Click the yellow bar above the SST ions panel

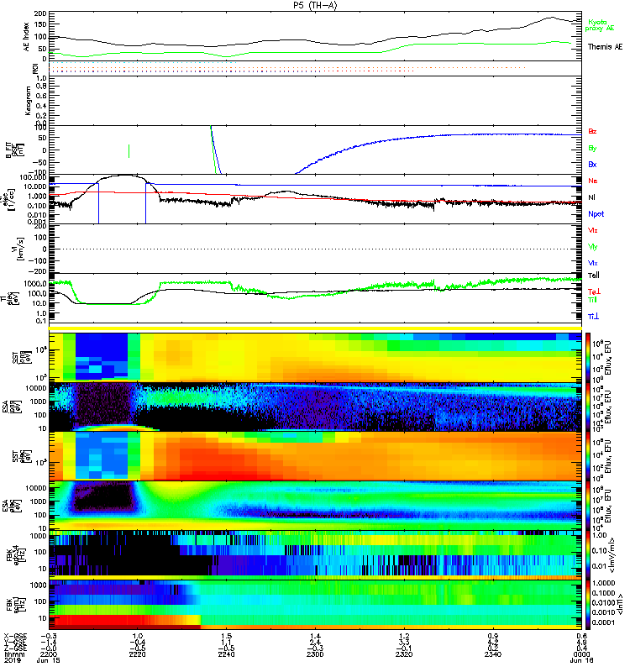click(316, 328)
